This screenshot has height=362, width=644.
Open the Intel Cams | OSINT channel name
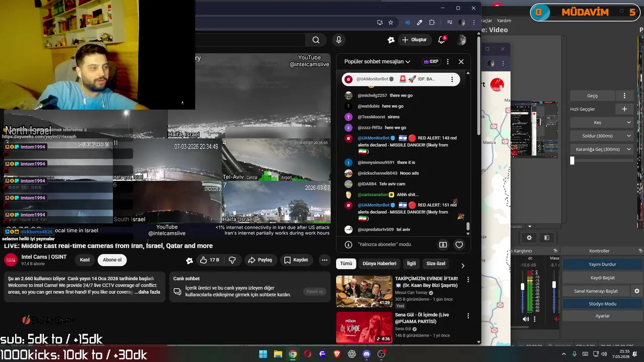coord(44,257)
